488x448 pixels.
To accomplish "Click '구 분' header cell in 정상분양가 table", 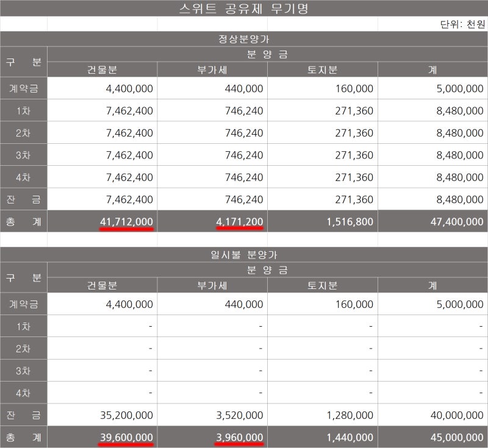I will [24, 62].
